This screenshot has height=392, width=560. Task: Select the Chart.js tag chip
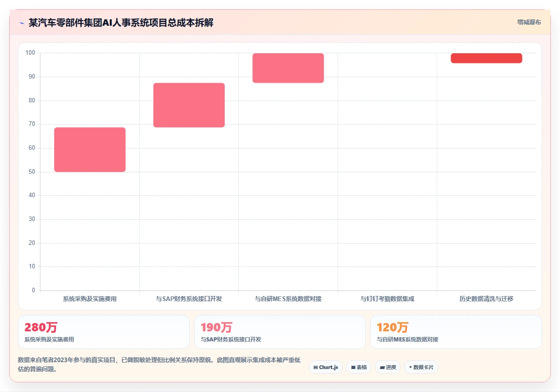(x=326, y=367)
